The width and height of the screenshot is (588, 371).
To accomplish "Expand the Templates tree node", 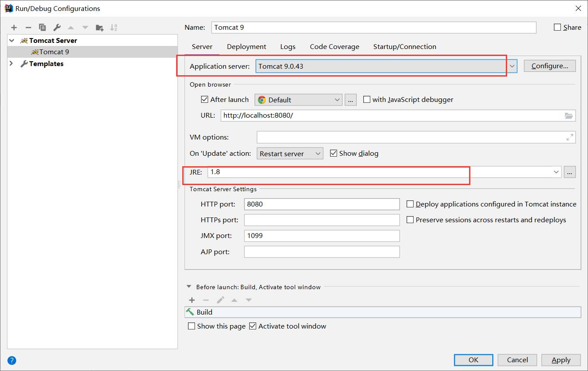I will point(12,63).
